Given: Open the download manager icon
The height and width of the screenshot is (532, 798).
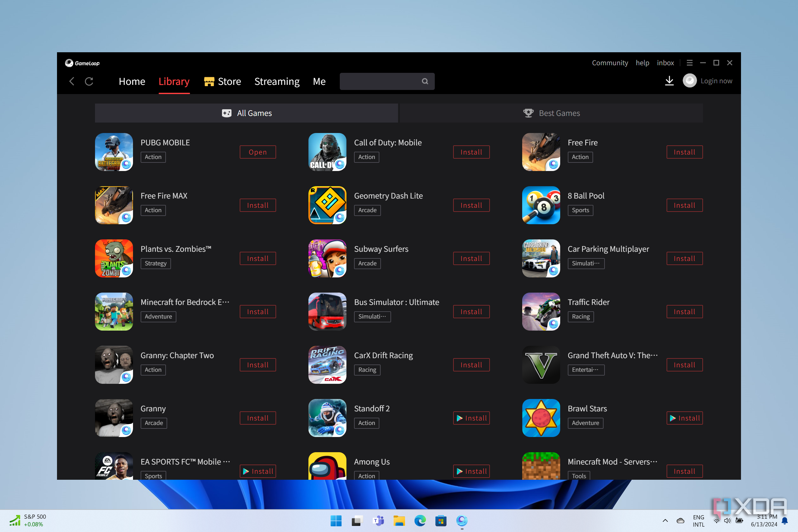Looking at the screenshot, I should tap(669, 81).
